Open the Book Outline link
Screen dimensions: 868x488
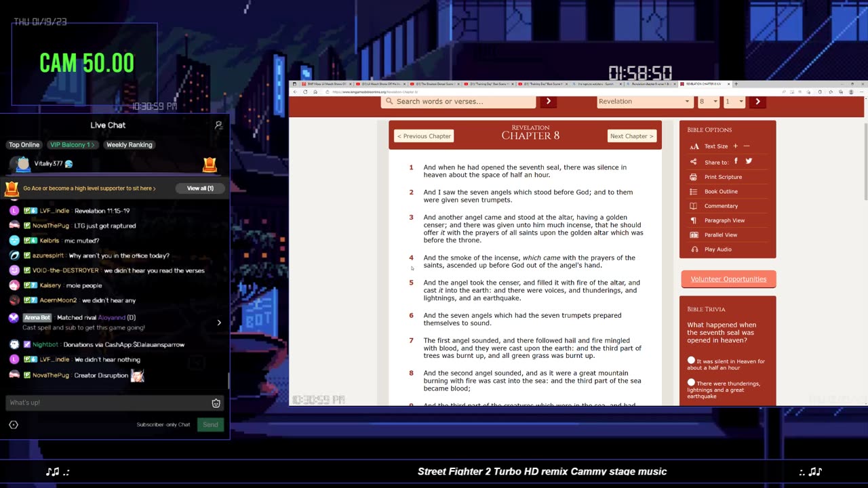(721, 192)
